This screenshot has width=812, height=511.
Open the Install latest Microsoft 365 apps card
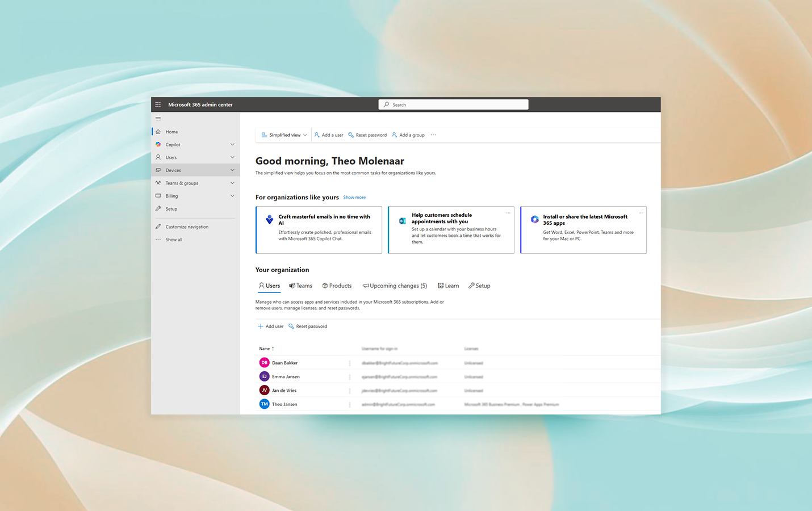pyautogui.click(x=583, y=230)
